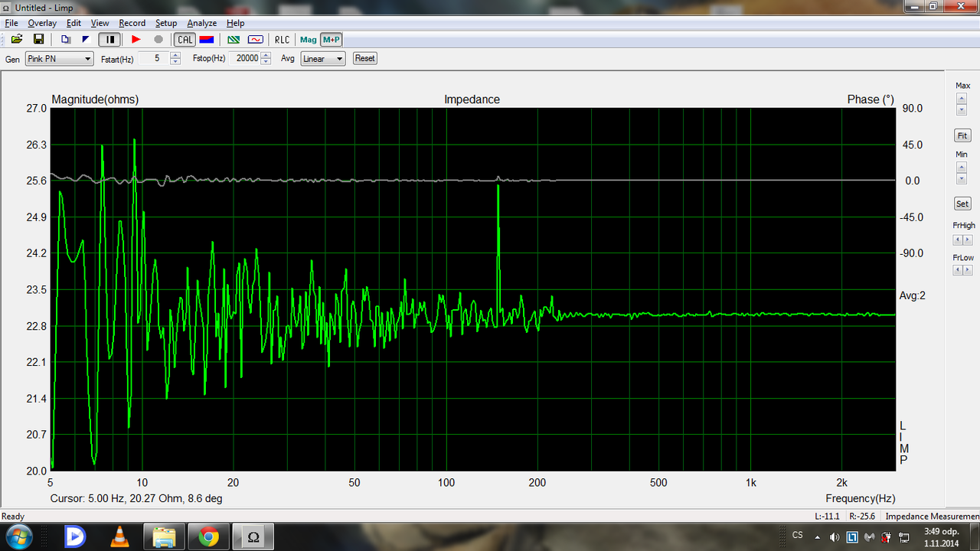Click the Min up arrow
The image size is (980, 551).
click(962, 167)
